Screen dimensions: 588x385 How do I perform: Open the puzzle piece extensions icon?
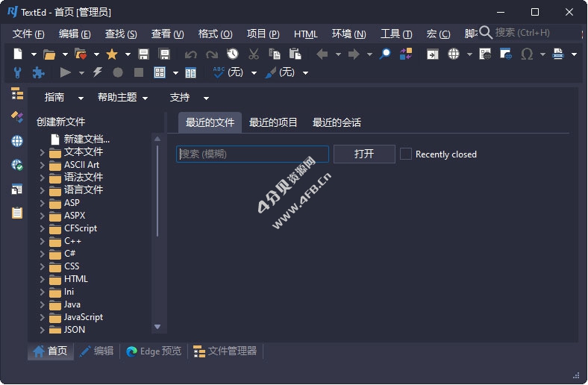click(38, 72)
